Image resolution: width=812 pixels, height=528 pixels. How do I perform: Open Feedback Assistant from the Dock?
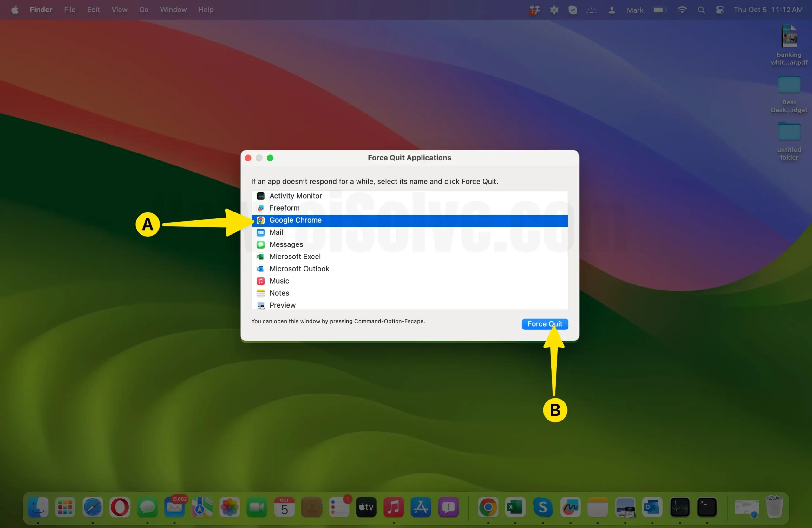point(448,507)
